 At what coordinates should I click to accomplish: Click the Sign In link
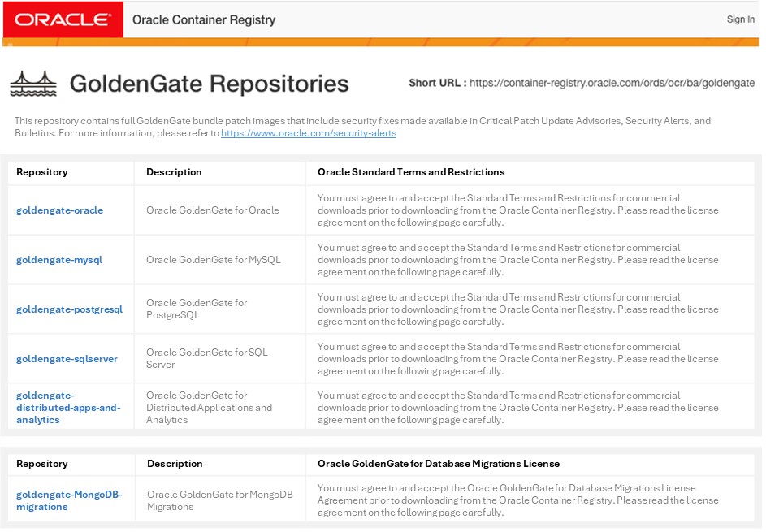click(x=740, y=19)
